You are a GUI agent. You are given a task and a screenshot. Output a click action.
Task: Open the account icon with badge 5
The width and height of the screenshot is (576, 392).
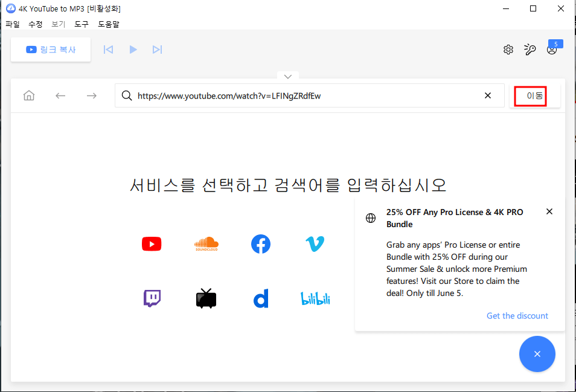[552, 50]
